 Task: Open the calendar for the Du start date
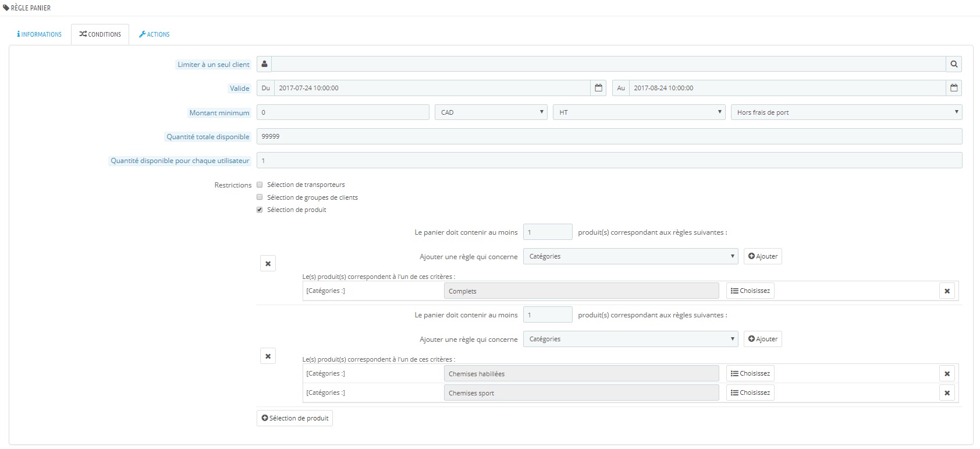click(x=598, y=88)
